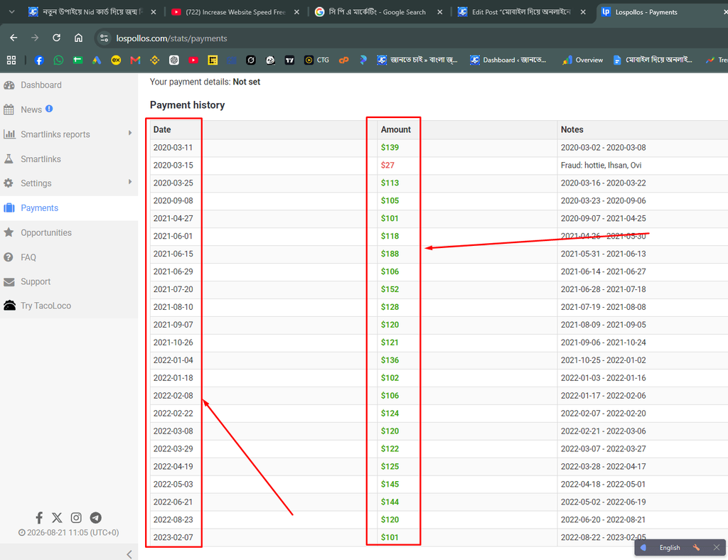Switch to the Google Search tab
This screenshot has width=728, height=560.
(x=376, y=12)
